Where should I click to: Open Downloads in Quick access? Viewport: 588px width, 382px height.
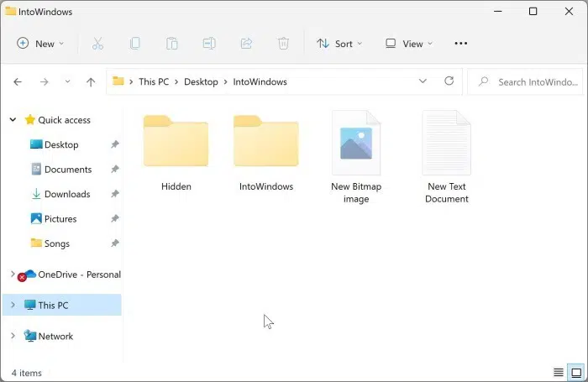[x=67, y=194]
